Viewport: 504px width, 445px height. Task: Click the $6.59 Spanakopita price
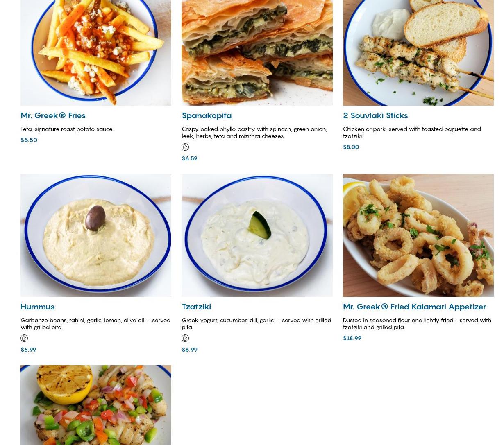pos(189,158)
